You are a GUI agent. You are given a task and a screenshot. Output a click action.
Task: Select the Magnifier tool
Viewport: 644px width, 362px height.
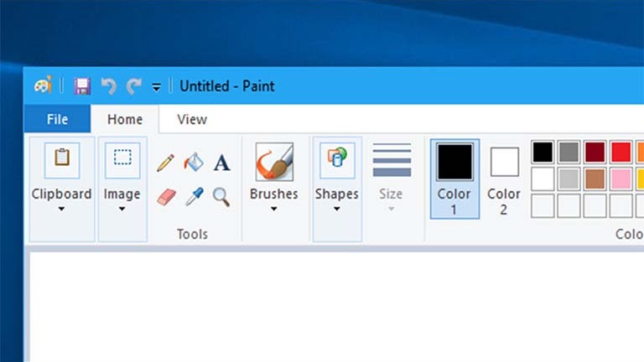221,197
